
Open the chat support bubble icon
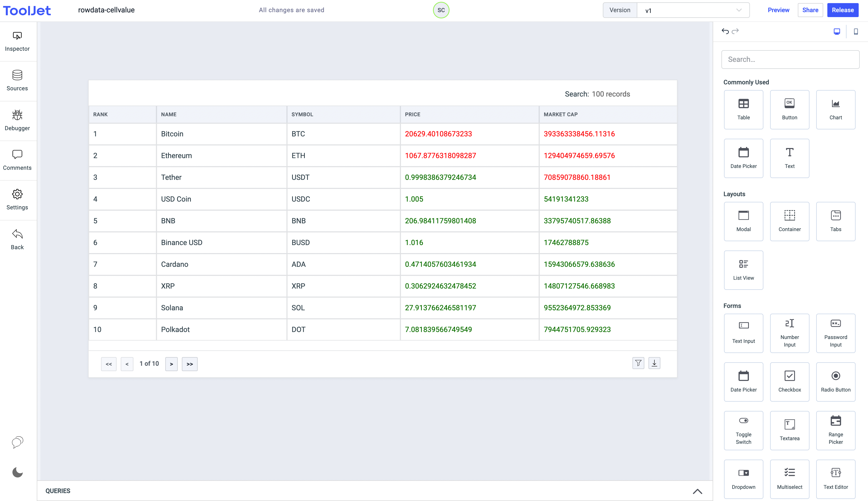17,442
